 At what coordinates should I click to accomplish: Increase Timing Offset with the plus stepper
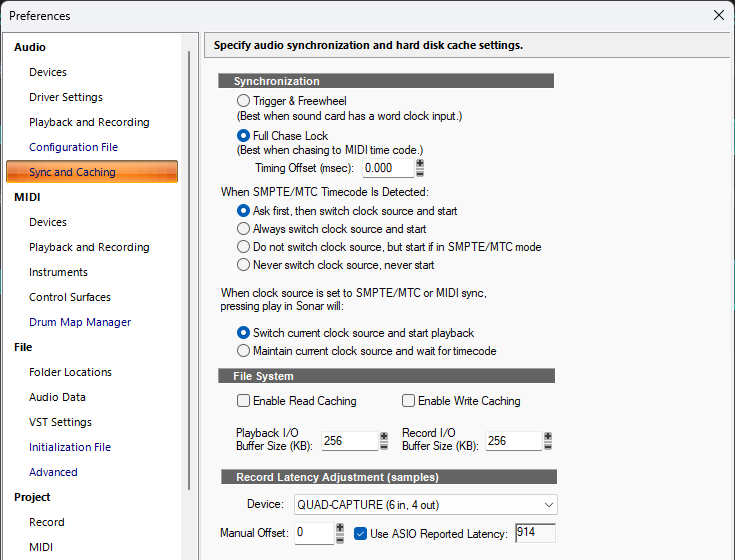point(420,164)
